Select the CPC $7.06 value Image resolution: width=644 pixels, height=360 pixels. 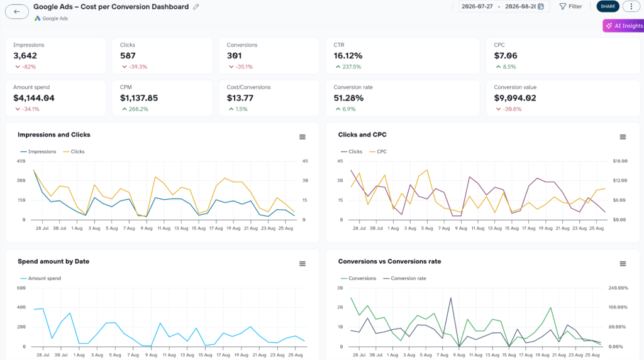(x=506, y=56)
